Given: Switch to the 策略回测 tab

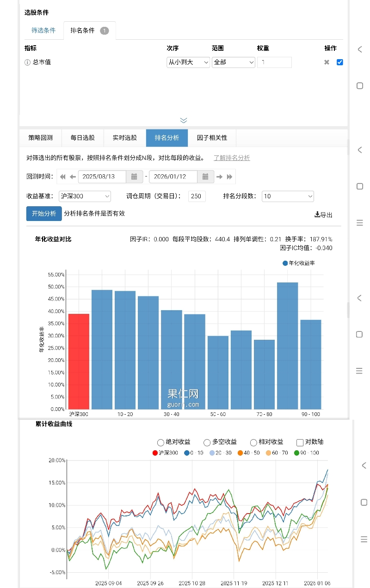Looking at the screenshot, I should (40, 138).
